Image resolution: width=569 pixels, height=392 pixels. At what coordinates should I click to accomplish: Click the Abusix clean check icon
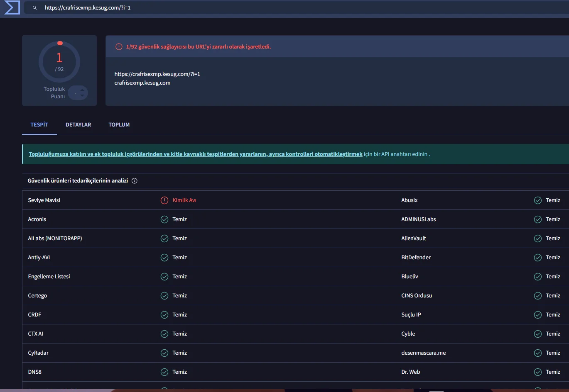[x=538, y=200]
